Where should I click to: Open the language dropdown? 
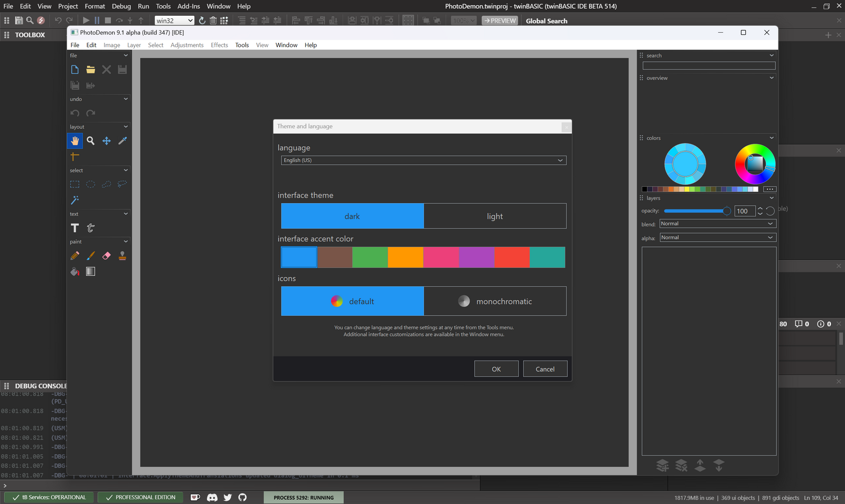click(423, 160)
